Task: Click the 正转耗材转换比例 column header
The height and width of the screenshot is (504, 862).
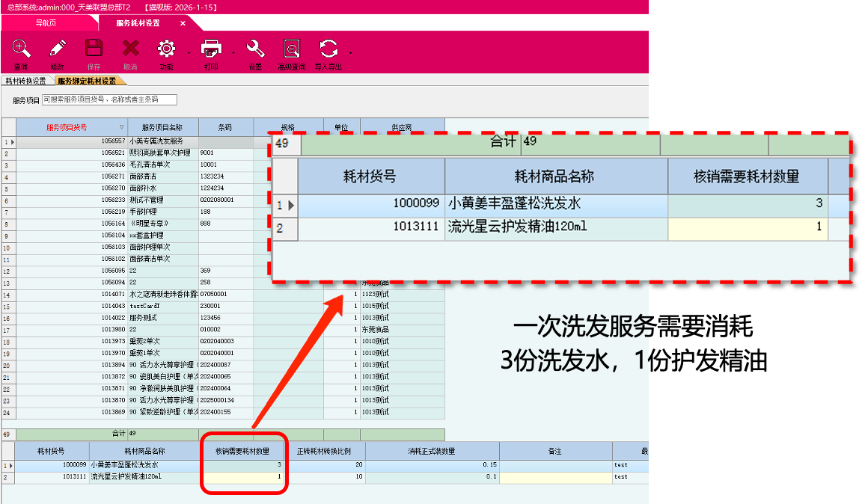Action: point(324,451)
